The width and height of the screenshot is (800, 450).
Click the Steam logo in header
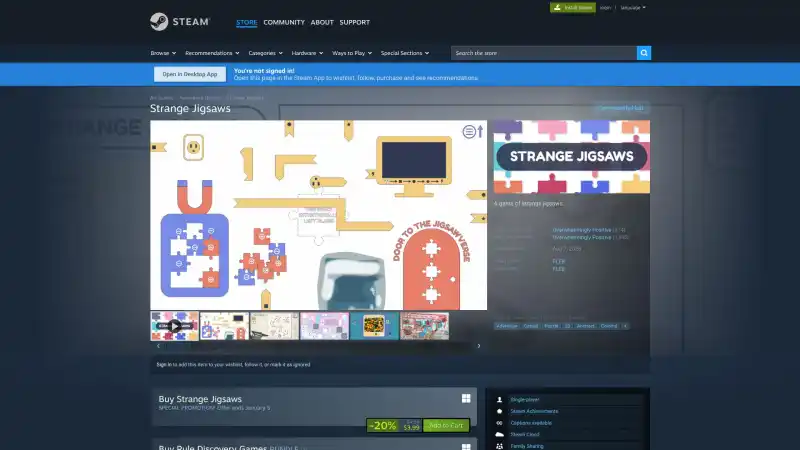click(x=180, y=22)
